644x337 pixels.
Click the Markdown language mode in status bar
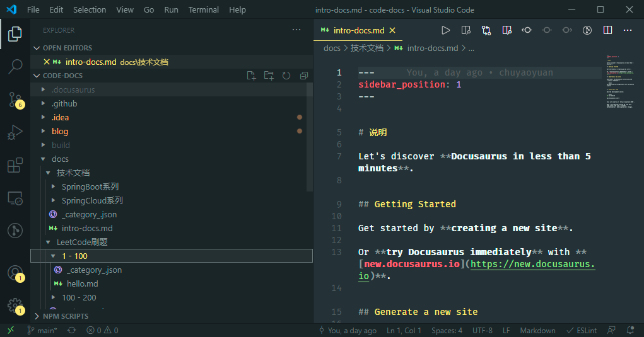click(x=537, y=331)
